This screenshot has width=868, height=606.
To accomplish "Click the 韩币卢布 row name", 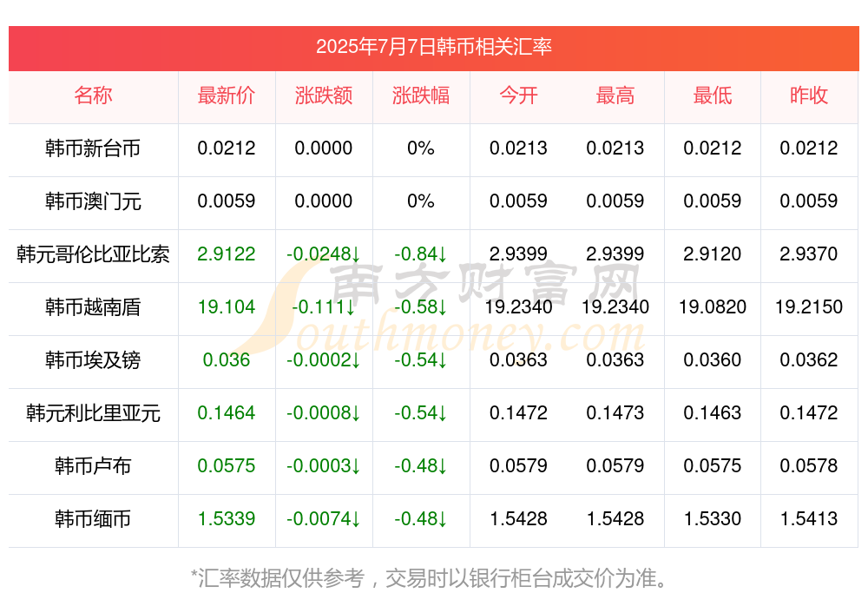I will (93, 466).
